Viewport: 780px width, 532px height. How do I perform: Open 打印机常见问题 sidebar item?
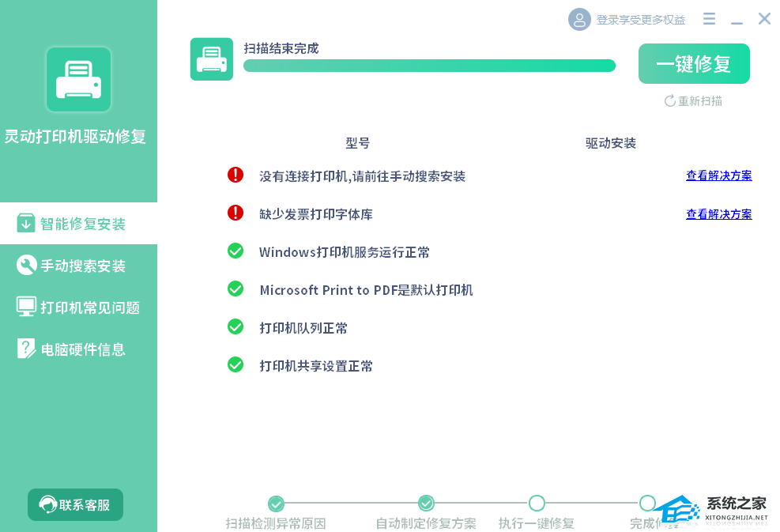(x=78, y=307)
